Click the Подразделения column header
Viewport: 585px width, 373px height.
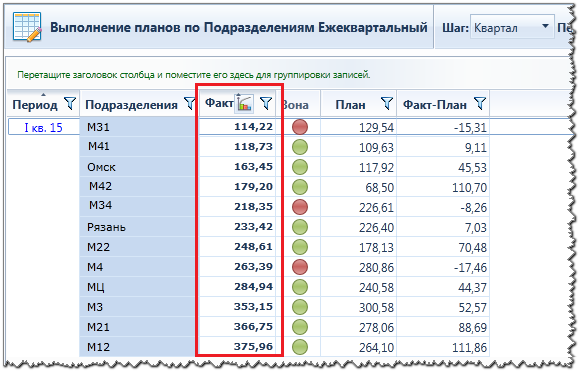click(131, 105)
